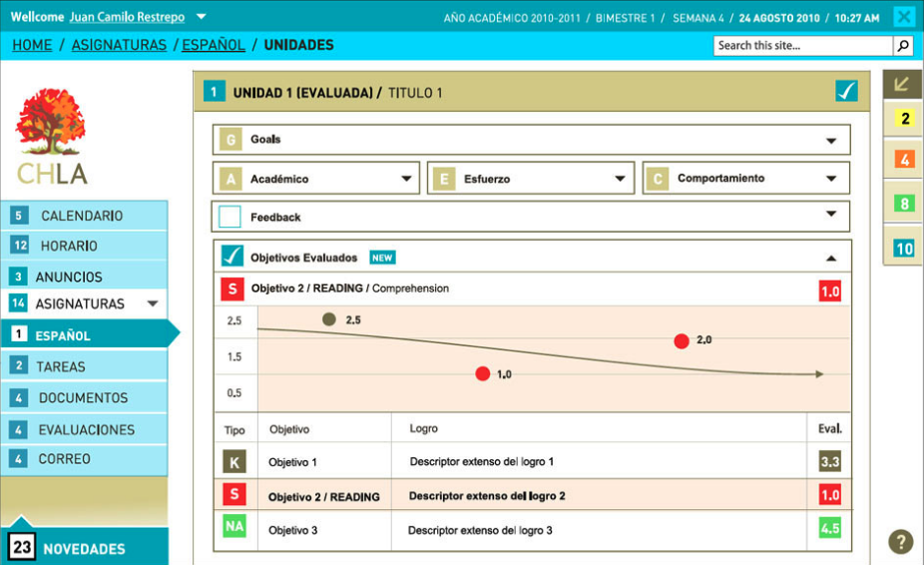Click the Search this site field
Image resolution: width=924 pixels, height=565 pixels.
[801, 46]
